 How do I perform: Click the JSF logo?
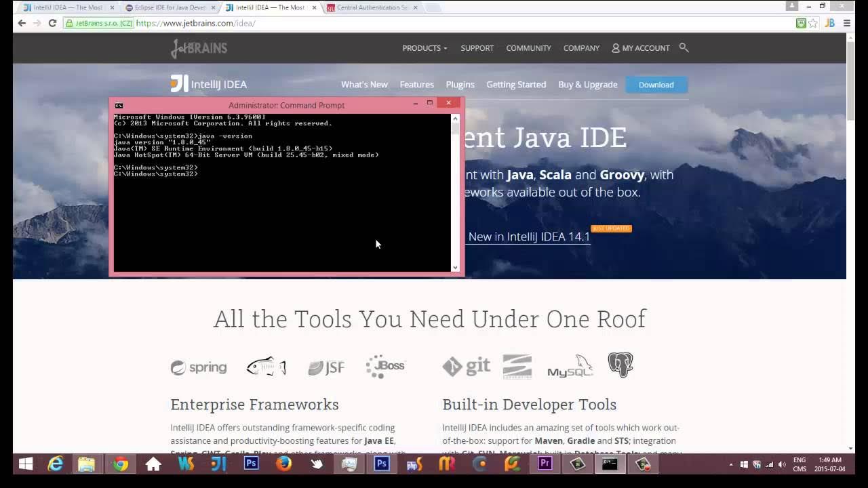[326, 367]
